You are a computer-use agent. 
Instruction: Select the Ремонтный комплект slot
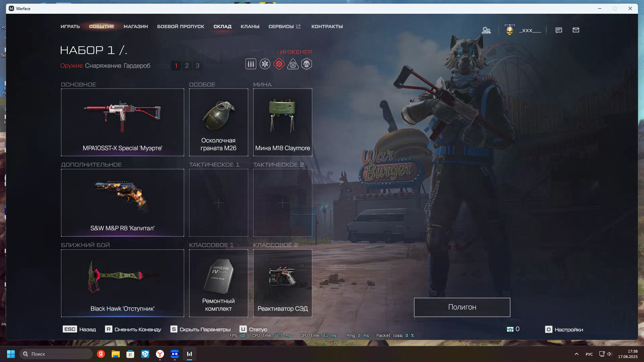tap(218, 283)
